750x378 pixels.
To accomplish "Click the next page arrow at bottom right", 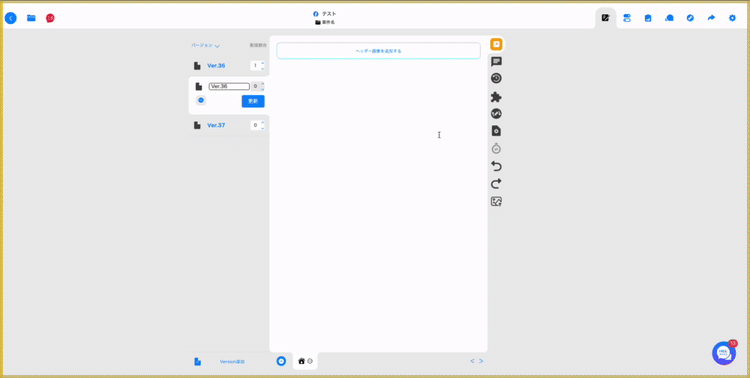I will pyautogui.click(x=481, y=361).
